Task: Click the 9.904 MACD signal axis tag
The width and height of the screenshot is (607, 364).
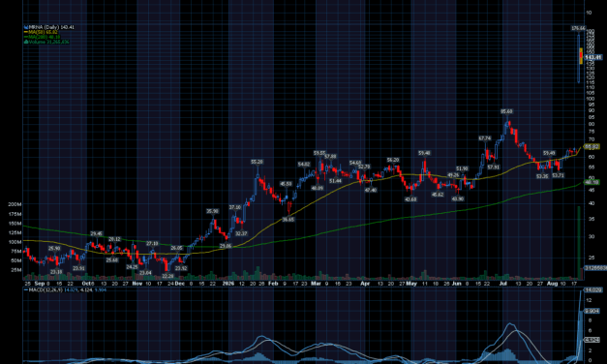Action: coord(592,311)
